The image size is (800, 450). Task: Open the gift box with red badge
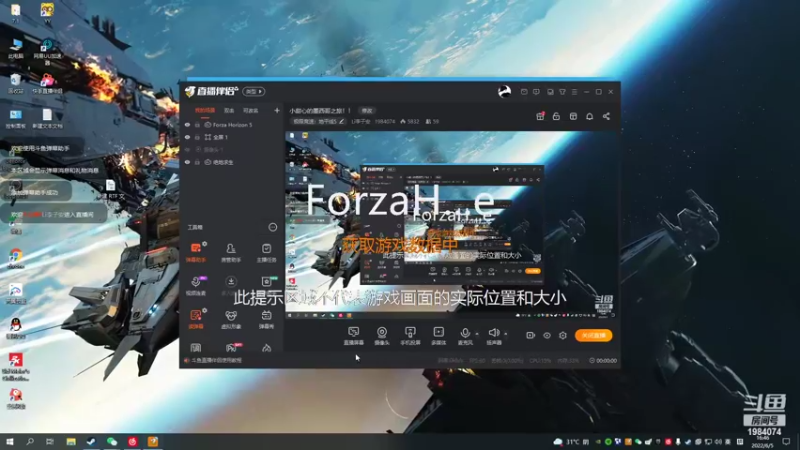[x=540, y=116]
